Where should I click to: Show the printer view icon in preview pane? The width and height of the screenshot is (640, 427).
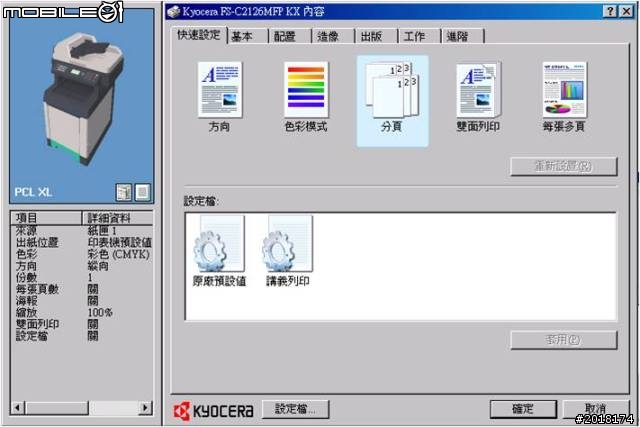coord(124,192)
